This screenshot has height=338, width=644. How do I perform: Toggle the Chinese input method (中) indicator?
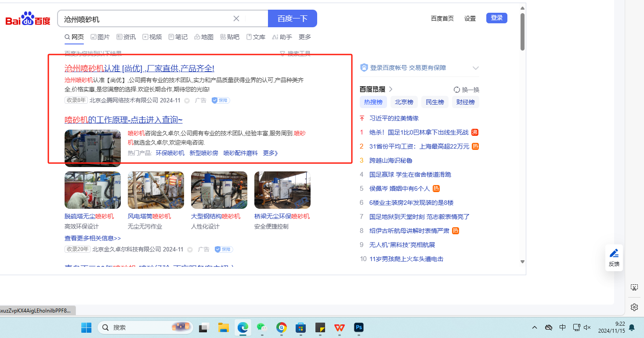point(563,327)
